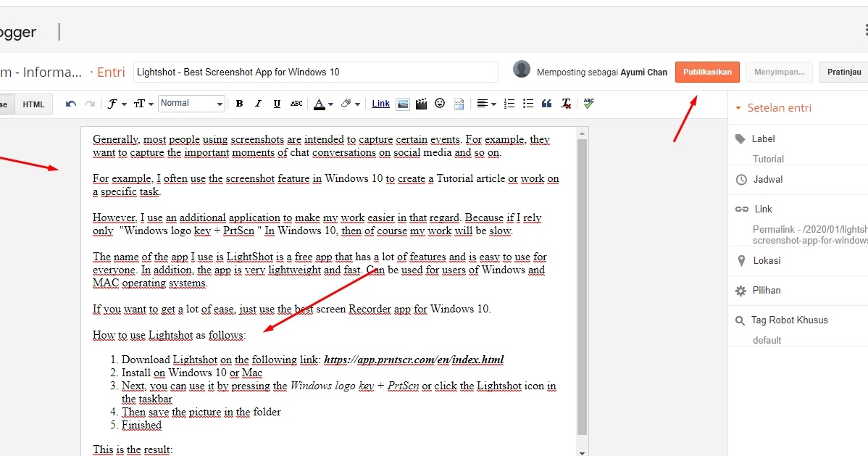Viewport: 868px width, 456px height.
Task: Apply a numbered list
Action: point(509,104)
